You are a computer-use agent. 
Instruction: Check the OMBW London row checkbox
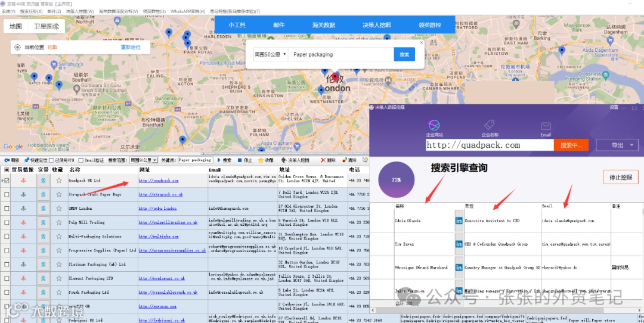[7, 209]
